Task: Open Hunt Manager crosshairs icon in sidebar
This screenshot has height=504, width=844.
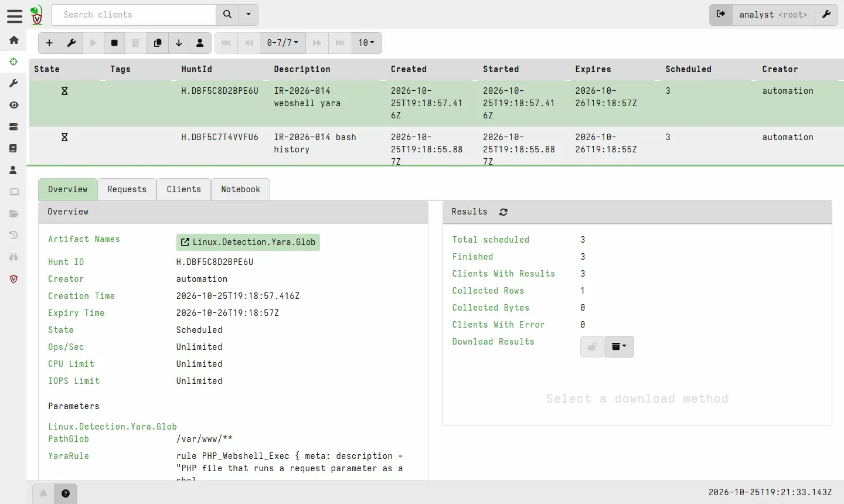Action: tap(13, 62)
